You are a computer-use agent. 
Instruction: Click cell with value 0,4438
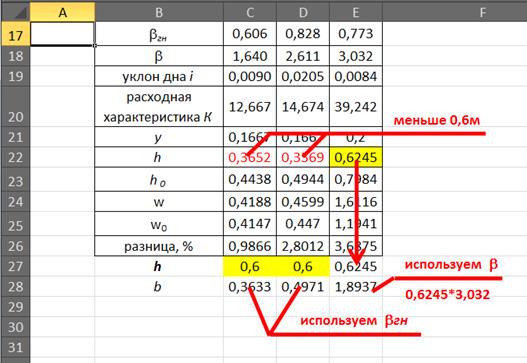(250, 180)
